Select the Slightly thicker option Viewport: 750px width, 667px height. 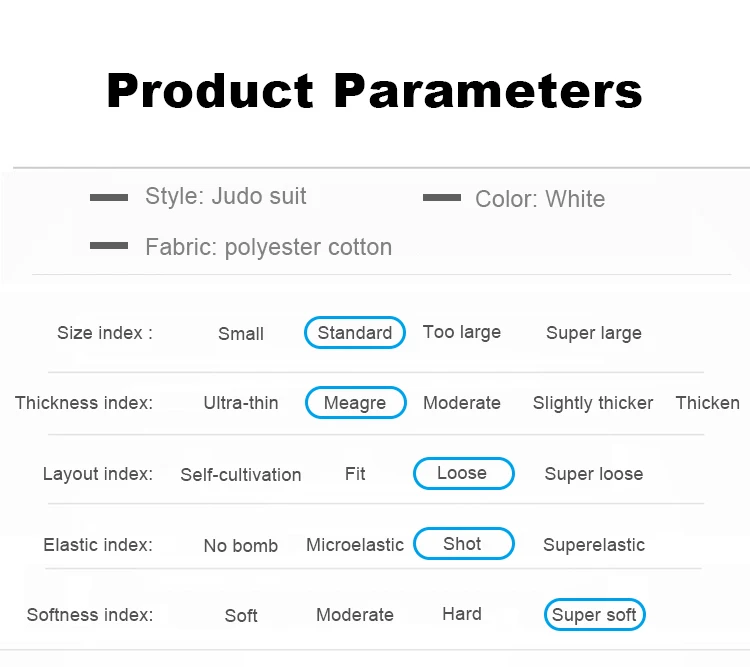[593, 403]
